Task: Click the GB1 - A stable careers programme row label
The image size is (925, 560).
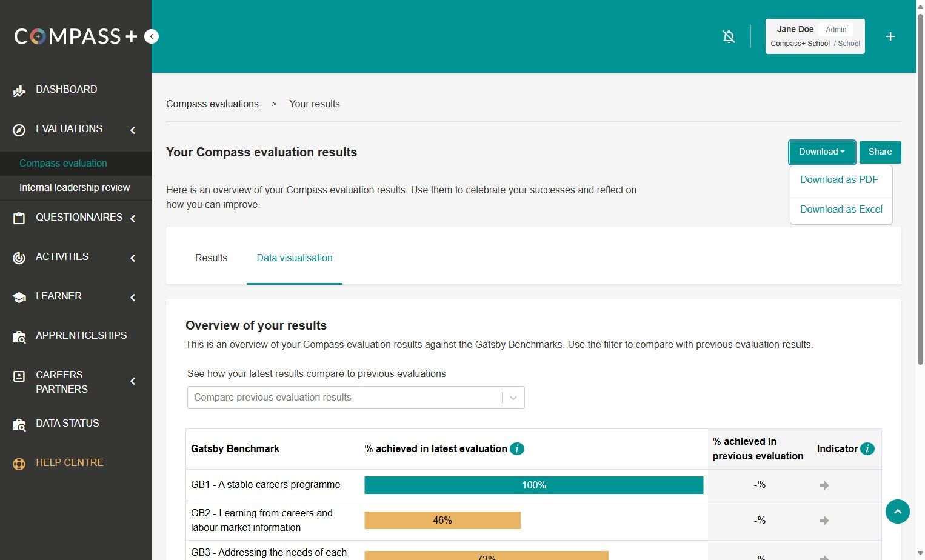Action: pos(265,484)
